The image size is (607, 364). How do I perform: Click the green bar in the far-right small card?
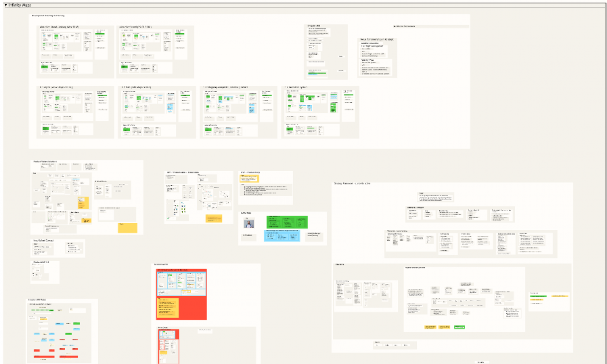coord(538,296)
